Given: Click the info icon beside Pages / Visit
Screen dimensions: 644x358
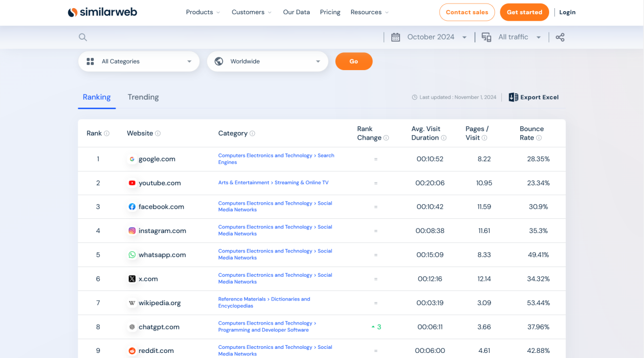Looking at the screenshot, I should (484, 138).
